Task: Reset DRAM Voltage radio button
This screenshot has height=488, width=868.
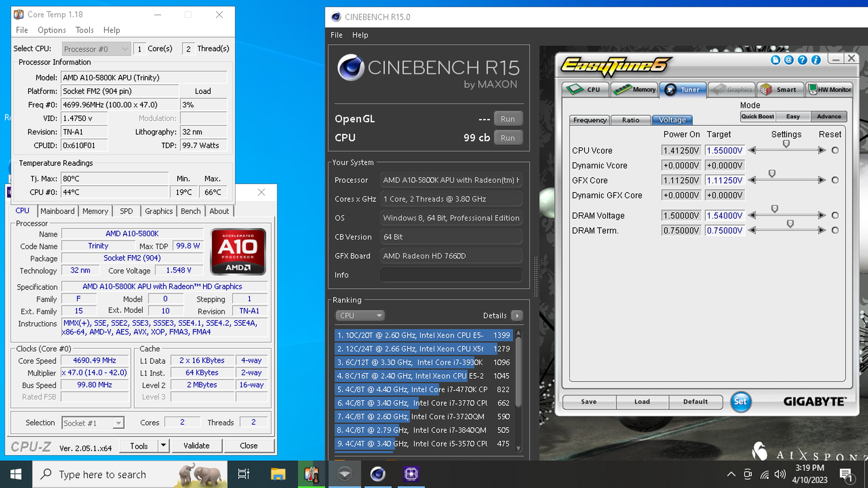Action: click(835, 216)
